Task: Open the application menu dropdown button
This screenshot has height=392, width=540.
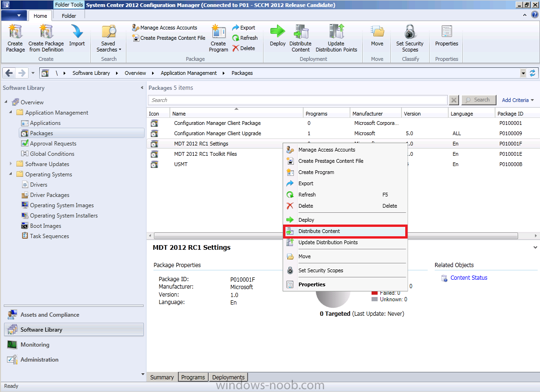Action: (x=13, y=15)
